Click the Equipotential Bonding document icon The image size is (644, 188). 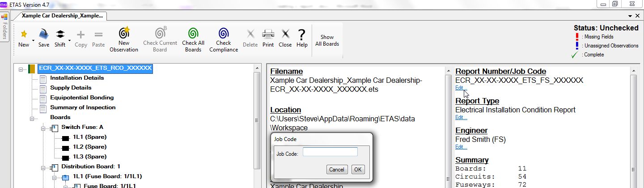tap(43, 98)
